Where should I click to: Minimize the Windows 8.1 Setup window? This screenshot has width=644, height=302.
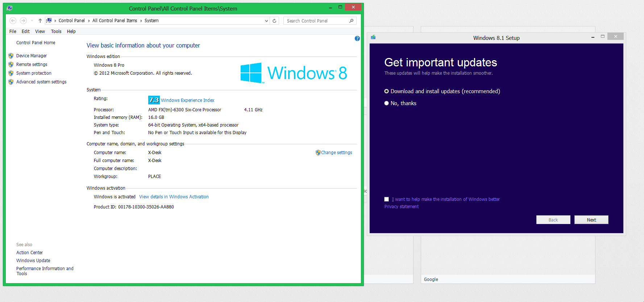tap(593, 37)
